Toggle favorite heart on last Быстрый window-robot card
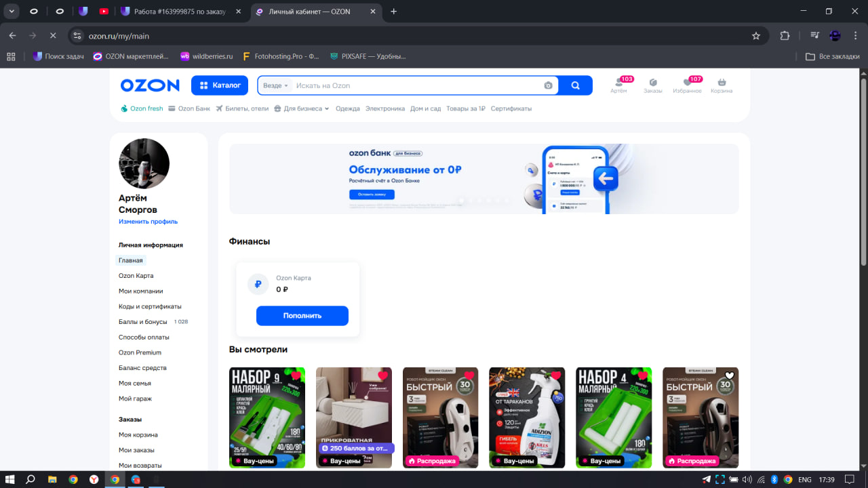Image resolution: width=868 pixels, height=488 pixels. [x=730, y=375]
